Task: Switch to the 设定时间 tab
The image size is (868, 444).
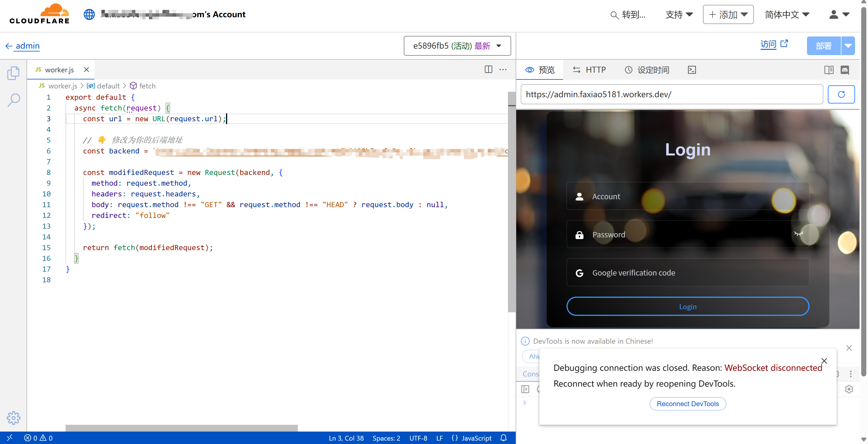Action: coord(647,70)
